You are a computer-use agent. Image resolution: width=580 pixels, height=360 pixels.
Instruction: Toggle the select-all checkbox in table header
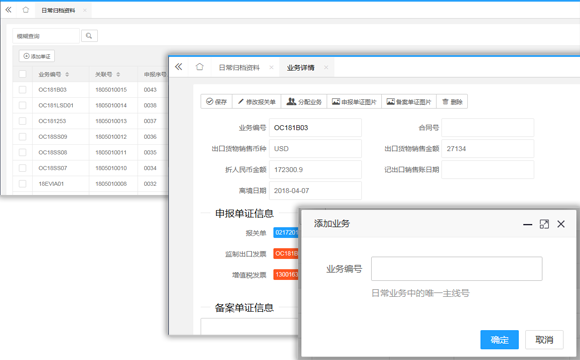[23, 74]
